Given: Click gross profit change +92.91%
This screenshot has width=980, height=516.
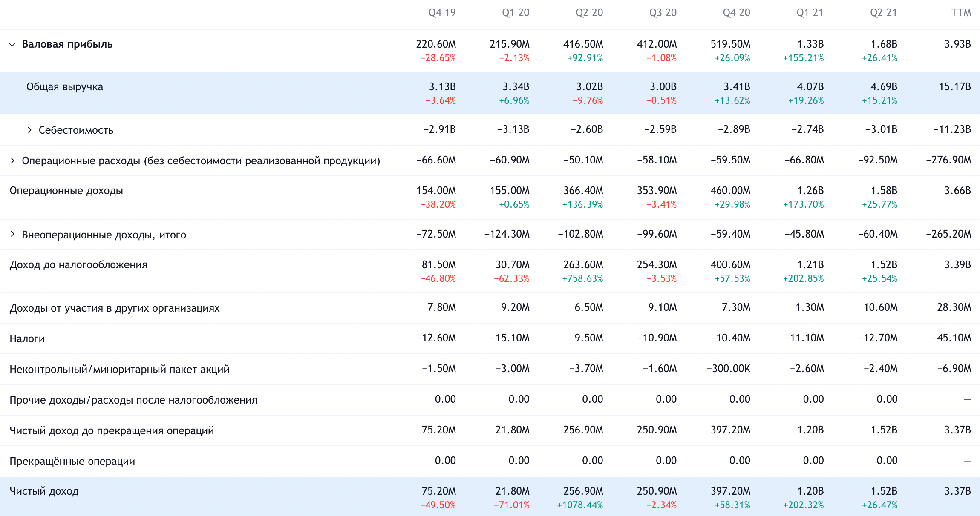Looking at the screenshot, I should 585,58.
